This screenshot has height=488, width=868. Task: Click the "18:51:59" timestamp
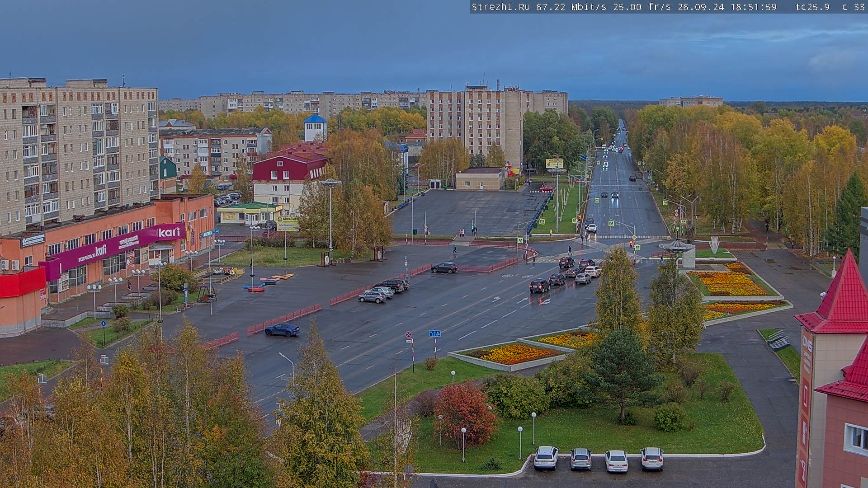(x=753, y=7)
